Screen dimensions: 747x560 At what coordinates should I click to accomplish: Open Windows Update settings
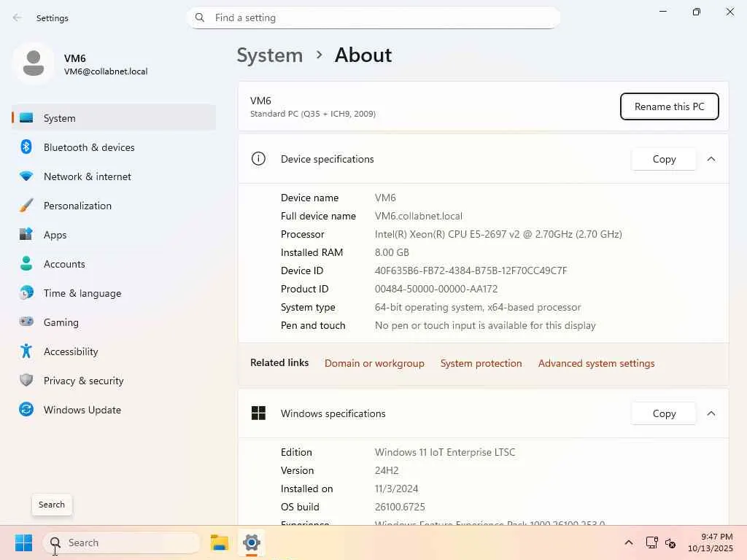click(x=113, y=410)
